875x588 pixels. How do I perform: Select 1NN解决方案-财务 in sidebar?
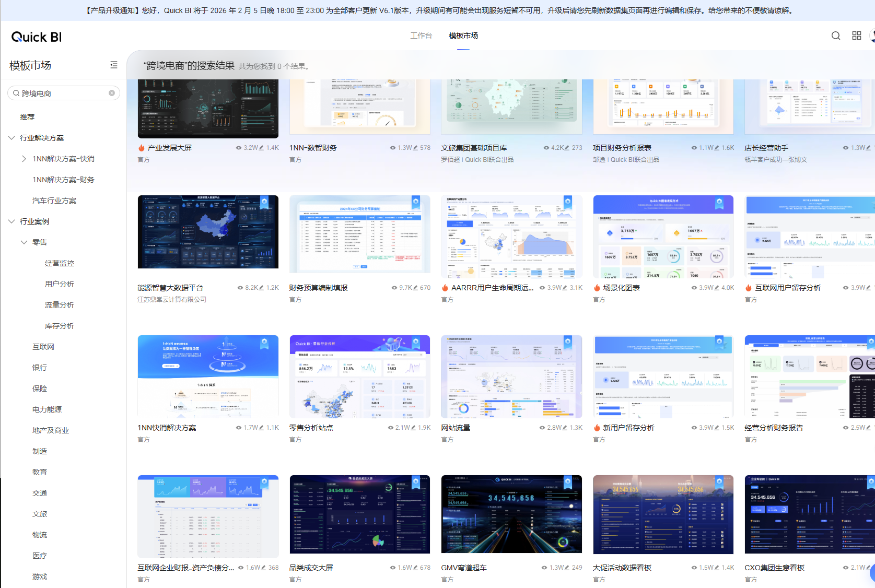63,180
